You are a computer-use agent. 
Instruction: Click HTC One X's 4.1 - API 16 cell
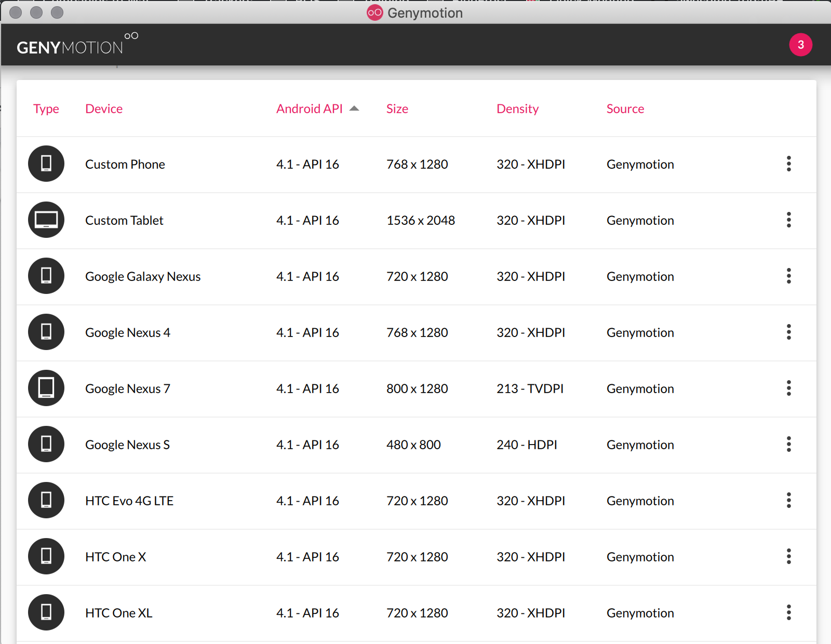tap(307, 557)
